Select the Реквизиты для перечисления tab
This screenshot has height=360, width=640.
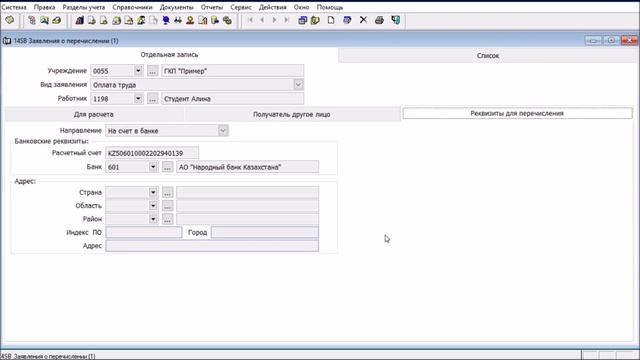517,113
